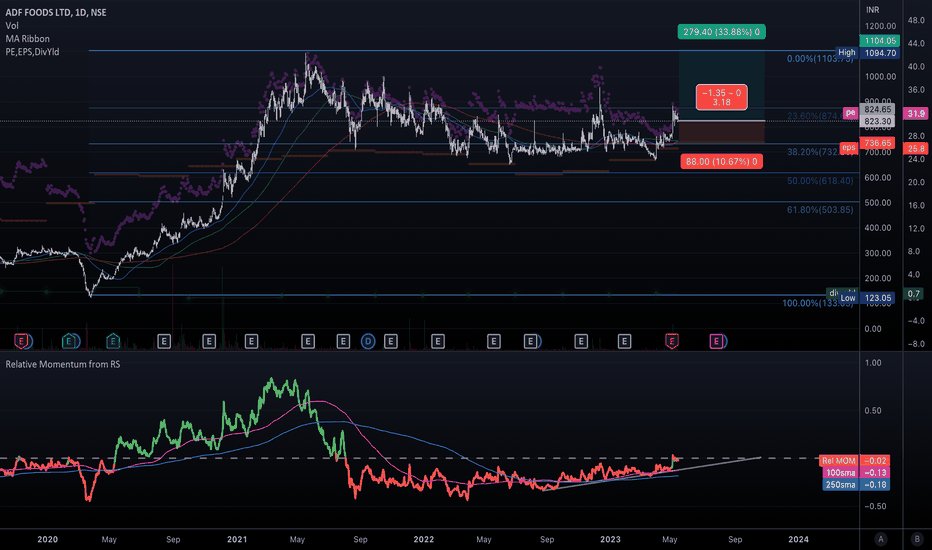
Task: Click the red eps 25.8 value label
Action: pyautogui.click(x=915, y=149)
